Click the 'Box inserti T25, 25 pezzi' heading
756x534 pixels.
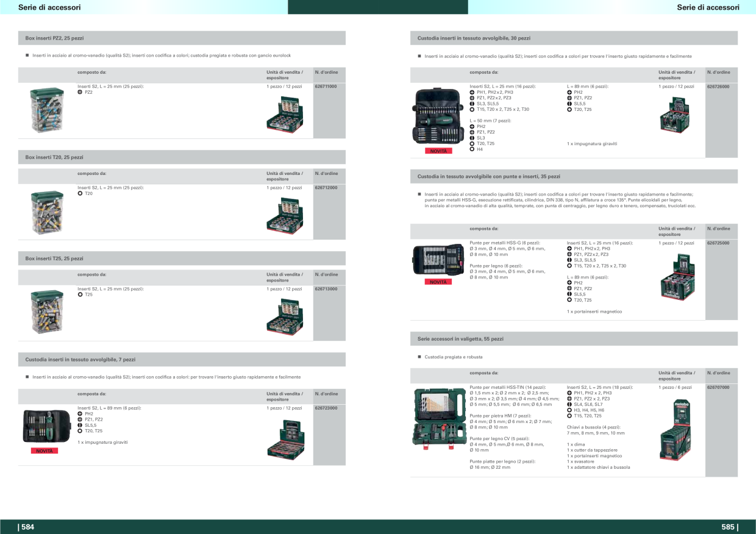tap(54, 258)
